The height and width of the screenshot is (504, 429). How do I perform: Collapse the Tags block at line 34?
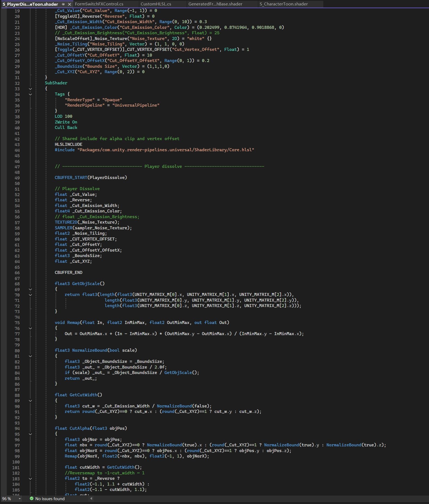click(x=30, y=94)
